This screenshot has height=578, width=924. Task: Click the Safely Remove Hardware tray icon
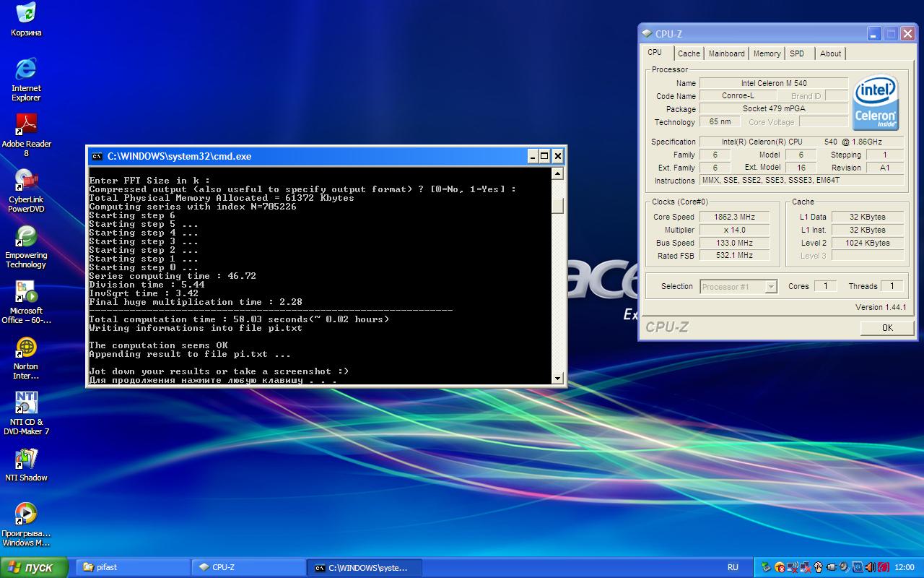[766, 567]
